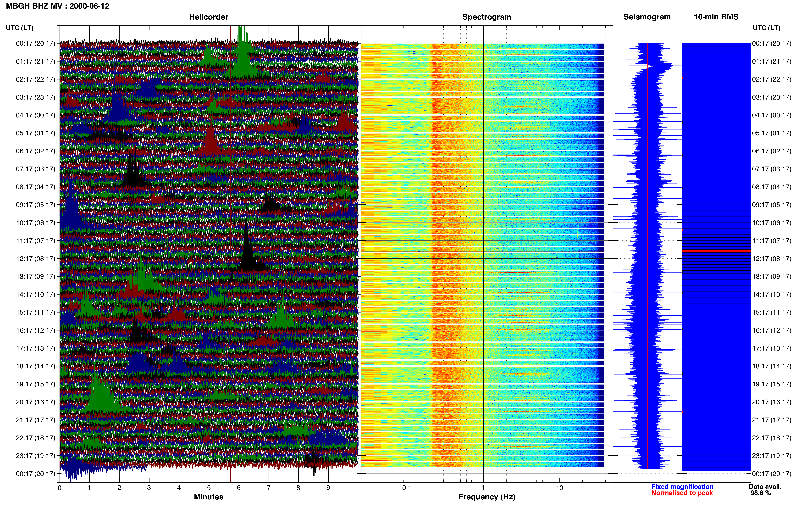Image resolution: width=812 pixels, height=508 pixels.
Task: Click the right UTC (LT) axis label
Action: [x=766, y=28]
